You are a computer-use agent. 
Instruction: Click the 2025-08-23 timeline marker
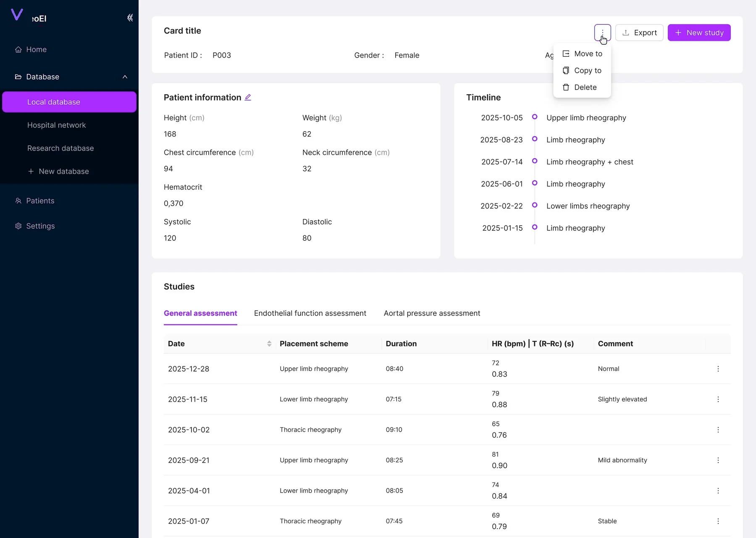click(535, 139)
